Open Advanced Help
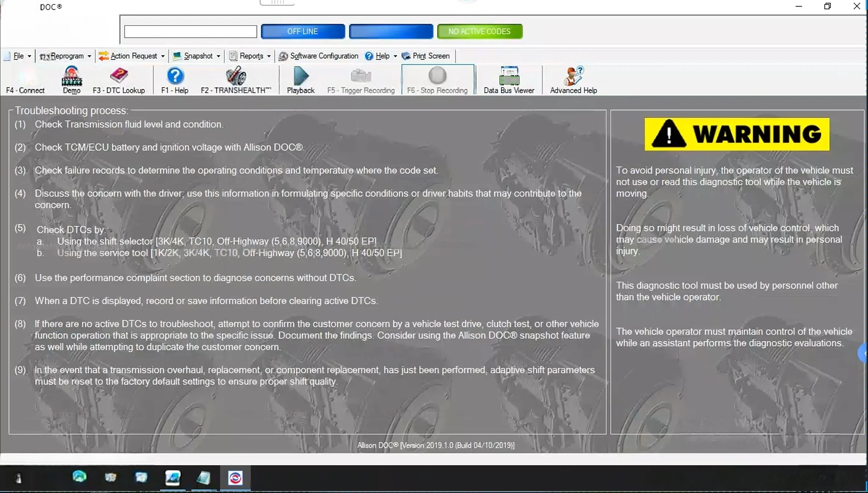This screenshot has height=493, width=868. click(x=573, y=80)
